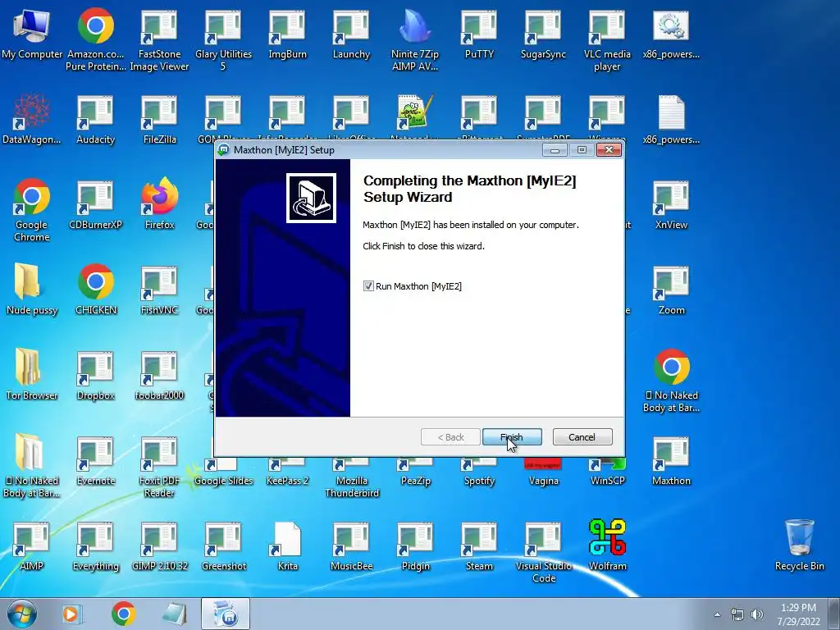Open the clock showing 1:29 PM
The height and width of the screenshot is (630, 840).
[798, 614]
